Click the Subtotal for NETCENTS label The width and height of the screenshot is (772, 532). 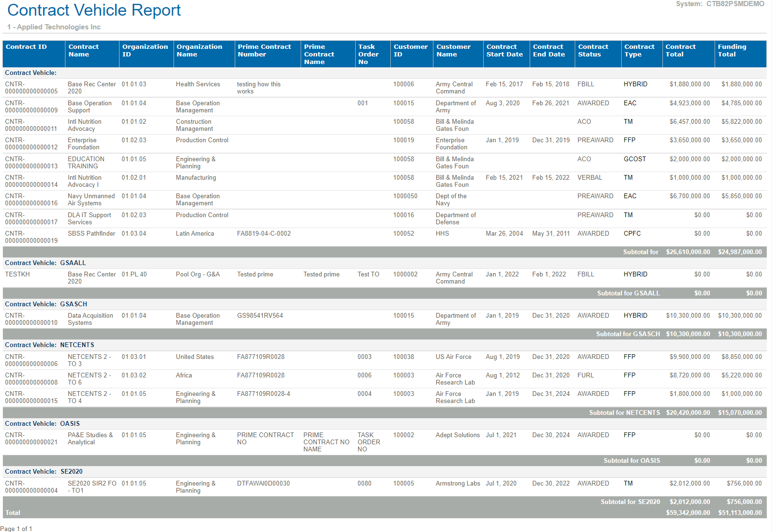click(624, 413)
